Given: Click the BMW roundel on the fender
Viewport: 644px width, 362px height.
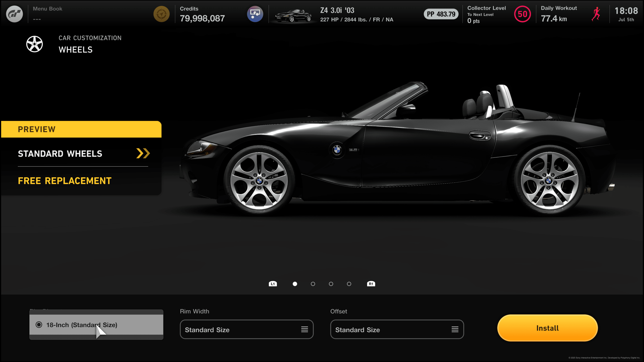Looking at the screenshot, I should coord(337,150).
